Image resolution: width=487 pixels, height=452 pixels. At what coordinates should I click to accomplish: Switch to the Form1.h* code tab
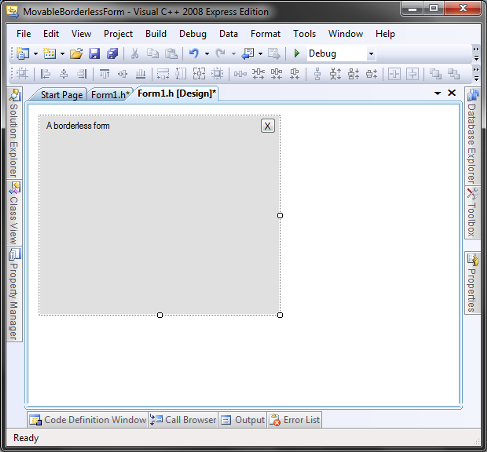pyautogui.click(x=110, y=95)
